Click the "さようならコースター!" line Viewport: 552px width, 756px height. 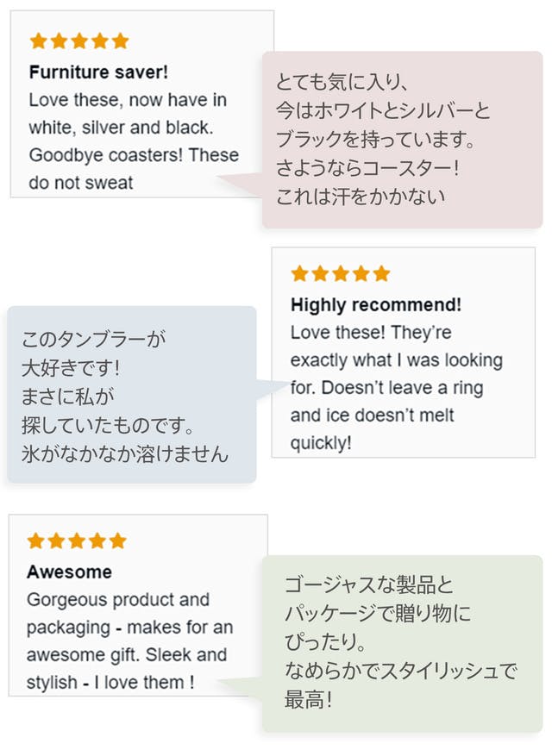pos(367,167)
